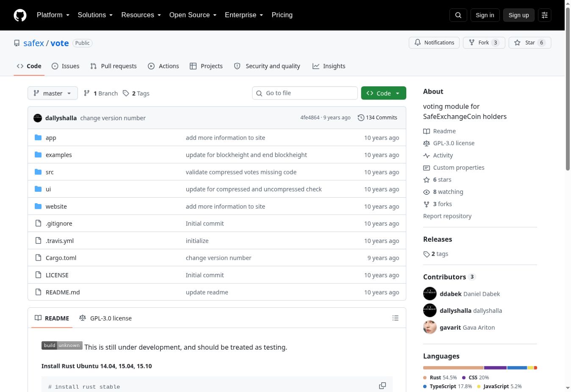Open the .travis.yml file
Screen dimensions: 571x392
coord(60,241)
